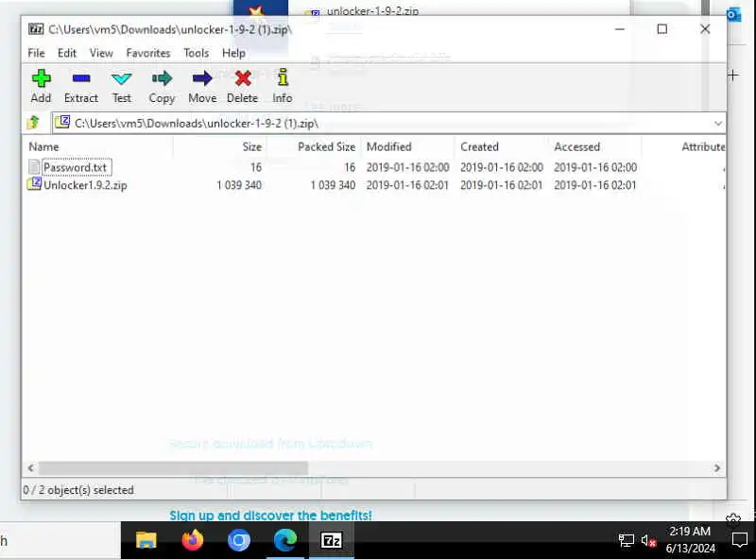The width and height of the screenshot is (756, 559).
Task: Click the Add toolbar icon
Action: (41, 78)
